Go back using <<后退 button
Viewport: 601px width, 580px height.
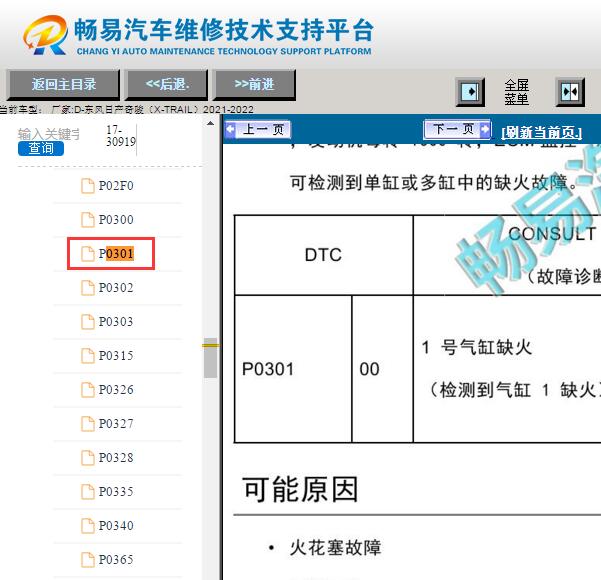167,84
